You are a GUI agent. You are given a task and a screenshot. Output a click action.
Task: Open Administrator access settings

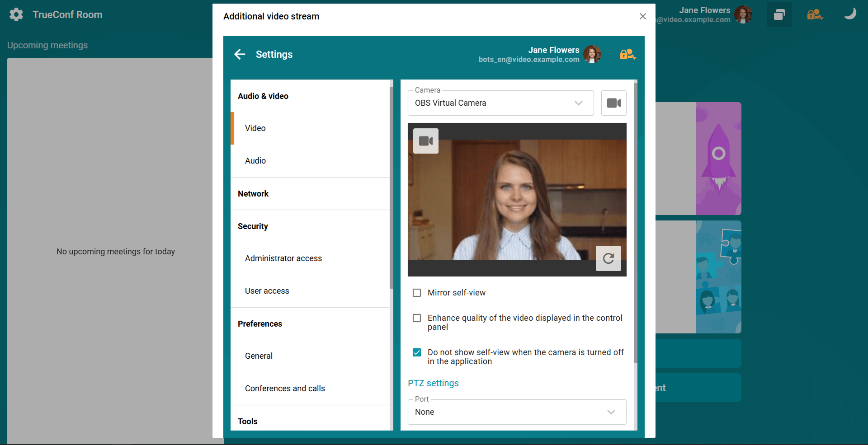[x=283, y=258]
